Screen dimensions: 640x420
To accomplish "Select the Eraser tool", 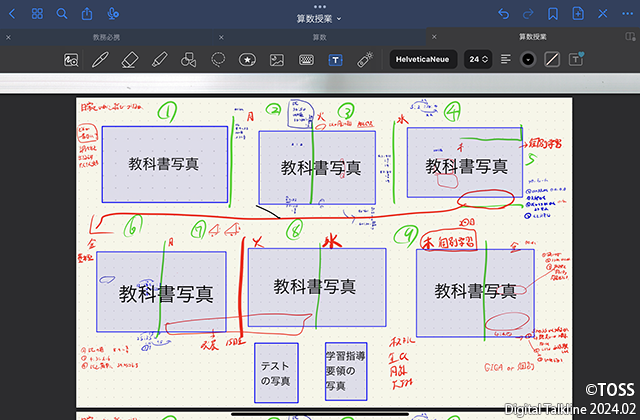I will (128, 60).
